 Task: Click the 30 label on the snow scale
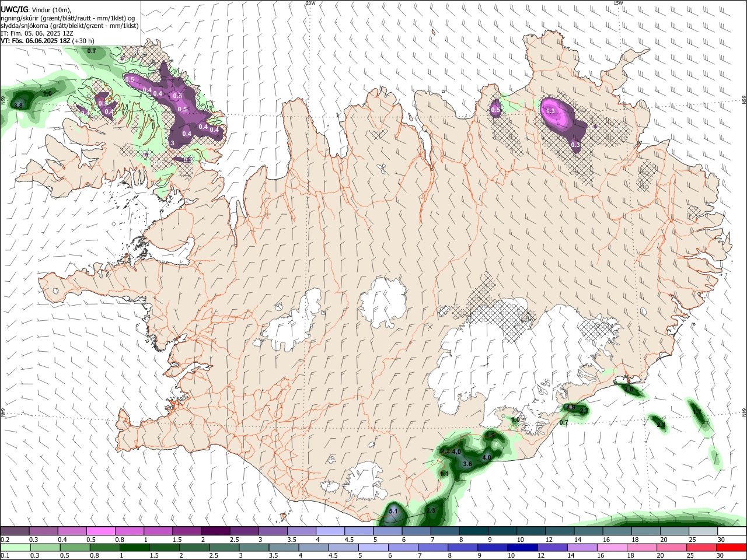(721, 540)
